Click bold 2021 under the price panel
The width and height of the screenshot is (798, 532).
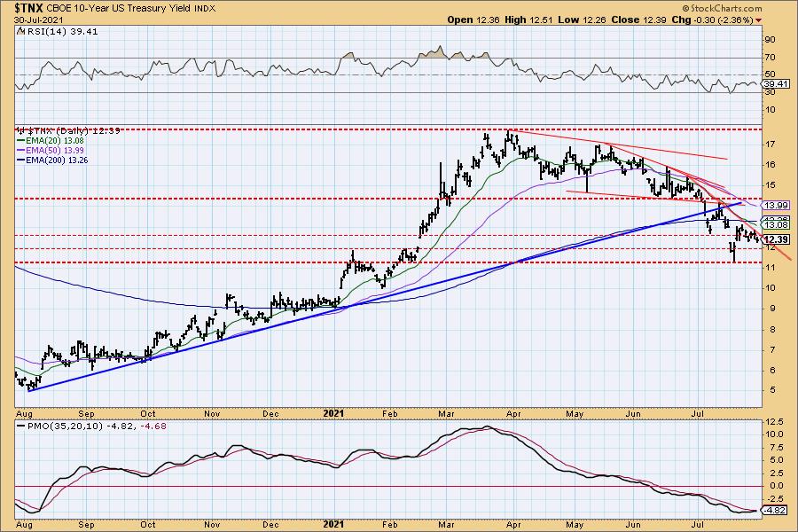pyautogui.click(x=334, y=413)
